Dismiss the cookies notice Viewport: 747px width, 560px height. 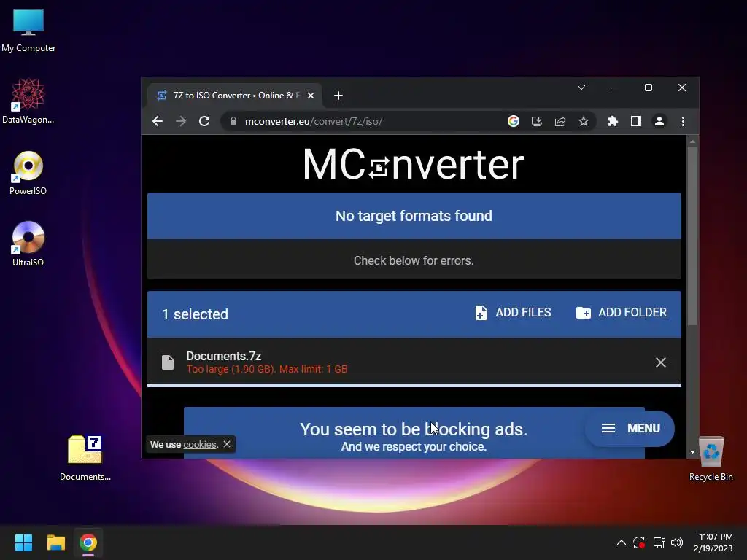227,444
